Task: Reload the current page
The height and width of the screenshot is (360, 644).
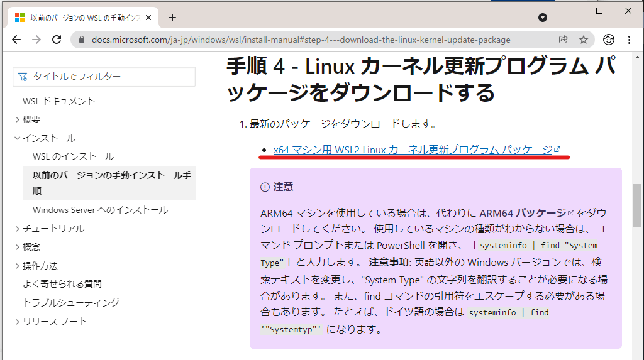Action: 57,40
